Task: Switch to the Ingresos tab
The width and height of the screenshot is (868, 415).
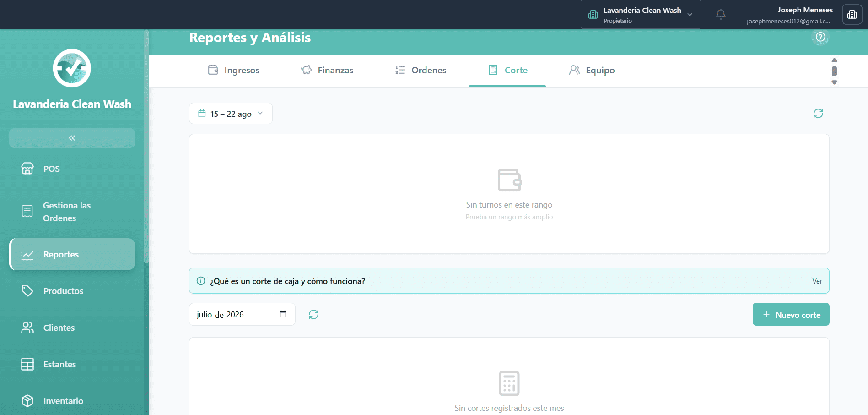Action: (233, 71)
